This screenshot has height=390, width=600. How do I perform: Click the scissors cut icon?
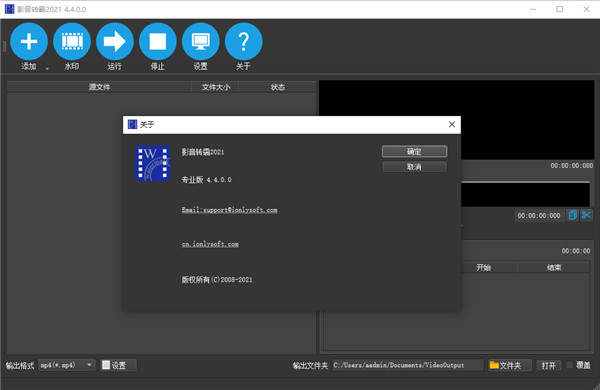tap(586, 215)
